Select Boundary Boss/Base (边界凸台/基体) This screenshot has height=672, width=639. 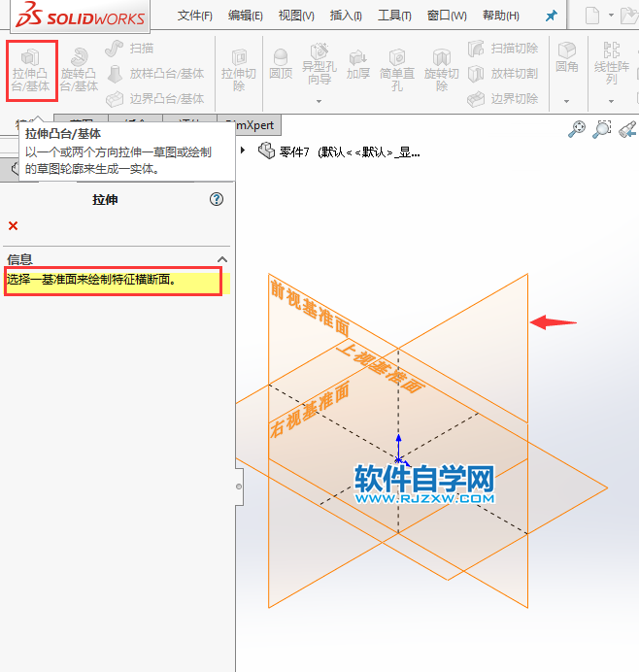coord(155,99)
